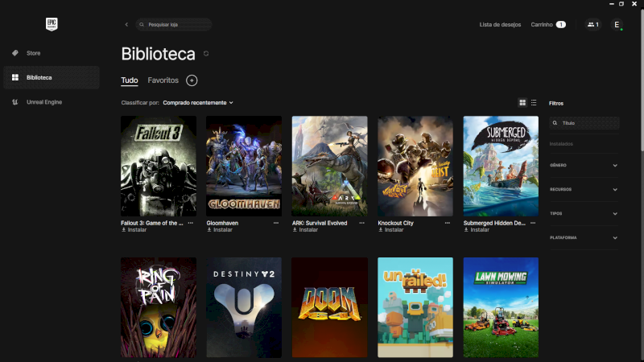Open the Lawn Mowing Simulator cover

pos(501,307)
